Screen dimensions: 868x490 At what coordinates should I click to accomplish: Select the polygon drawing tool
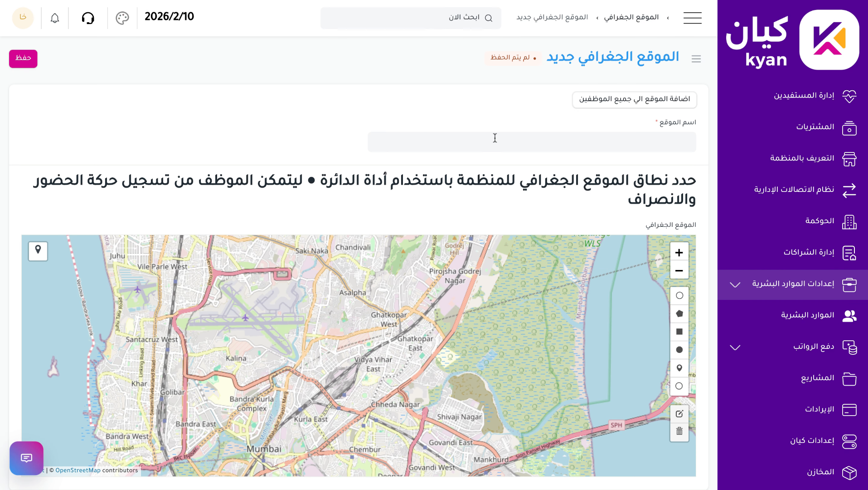[679, 313]
